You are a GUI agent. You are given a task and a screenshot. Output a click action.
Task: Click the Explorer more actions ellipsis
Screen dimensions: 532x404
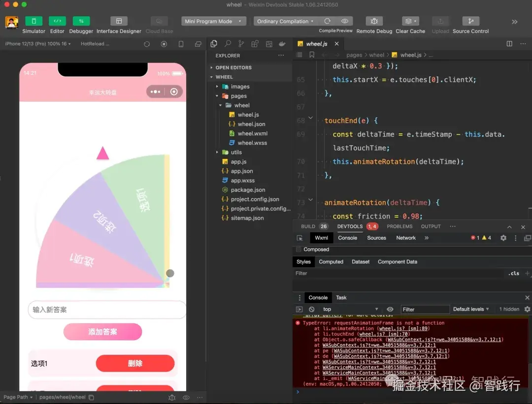click(x=281, y=55)
